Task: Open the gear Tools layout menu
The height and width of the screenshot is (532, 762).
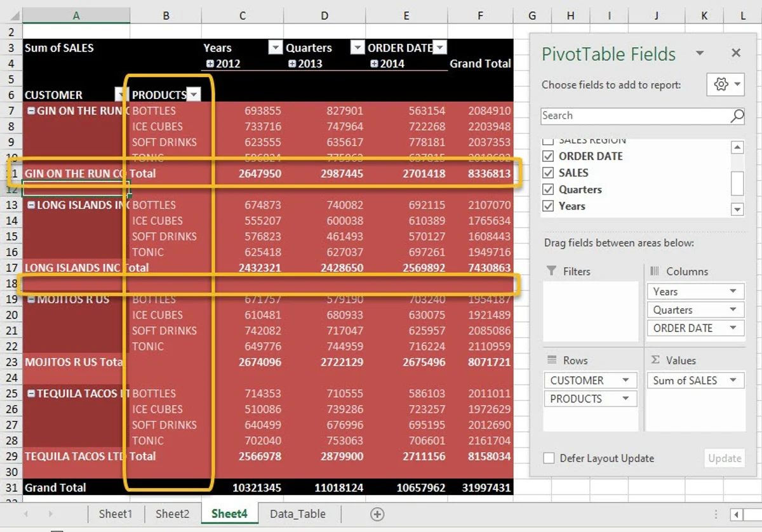Action: click(x=725, y=84)
